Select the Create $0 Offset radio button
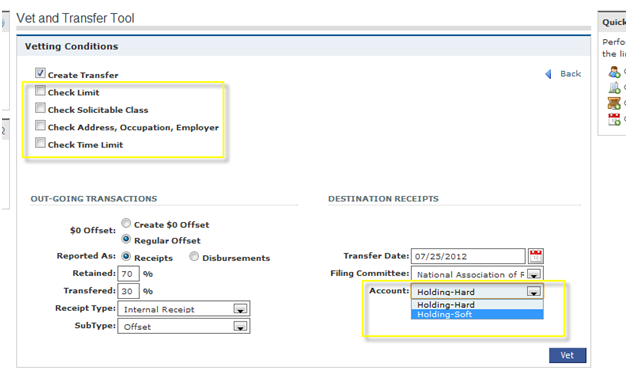The image size is (628, 388). click(126, 223)
